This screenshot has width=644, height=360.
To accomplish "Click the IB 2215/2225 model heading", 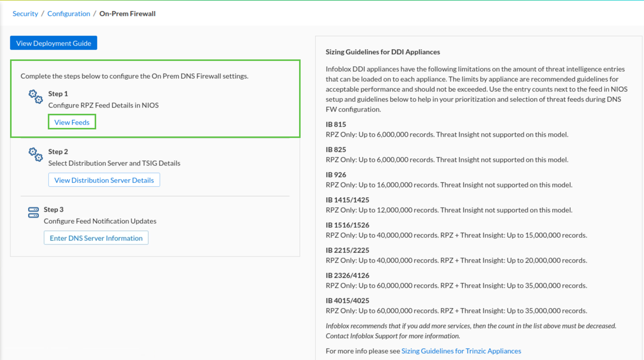I will pos(347,250).
